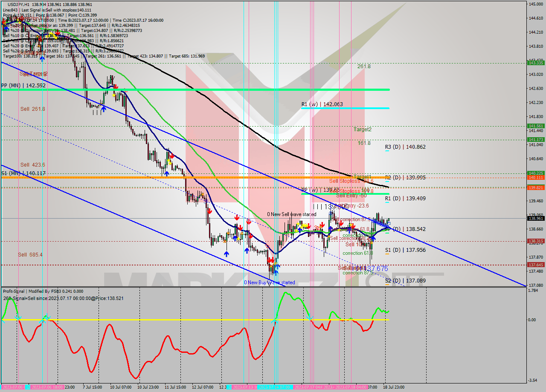Click the '0 New Sell wave started' annotation
The width and height of the screenshot is (546, 392).
click(x=291, y=214)
